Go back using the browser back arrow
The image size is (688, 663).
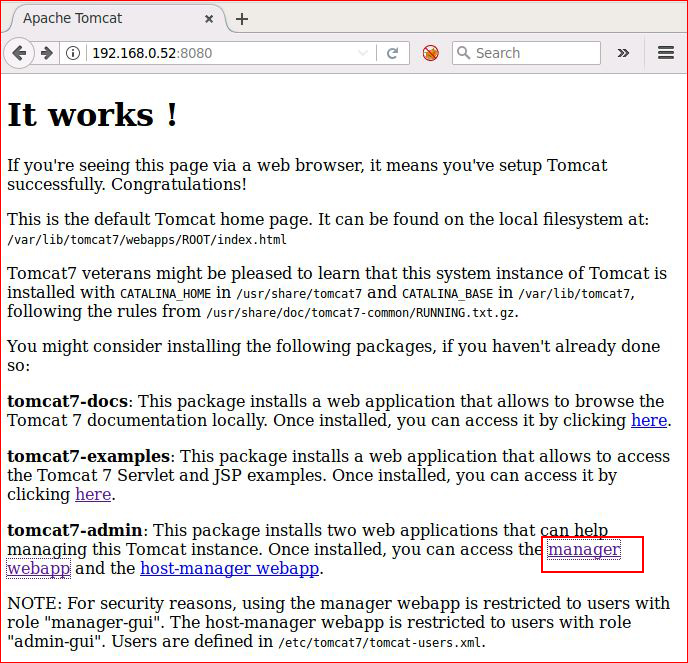[19, 53]
